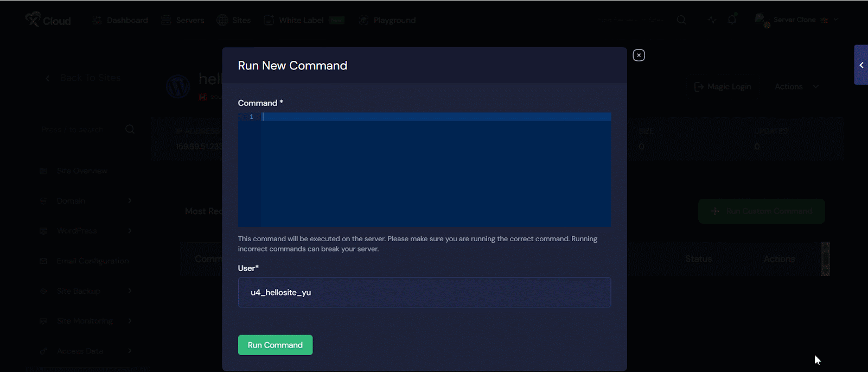The height and width of the screenshot is (372, 868).
Task: Close the Run New Command dialog
Action: click(639, 55)
